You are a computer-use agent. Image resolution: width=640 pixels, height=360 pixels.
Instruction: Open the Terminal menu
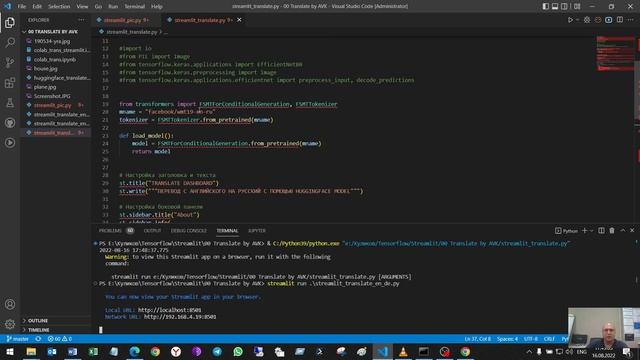pos(134,6)
